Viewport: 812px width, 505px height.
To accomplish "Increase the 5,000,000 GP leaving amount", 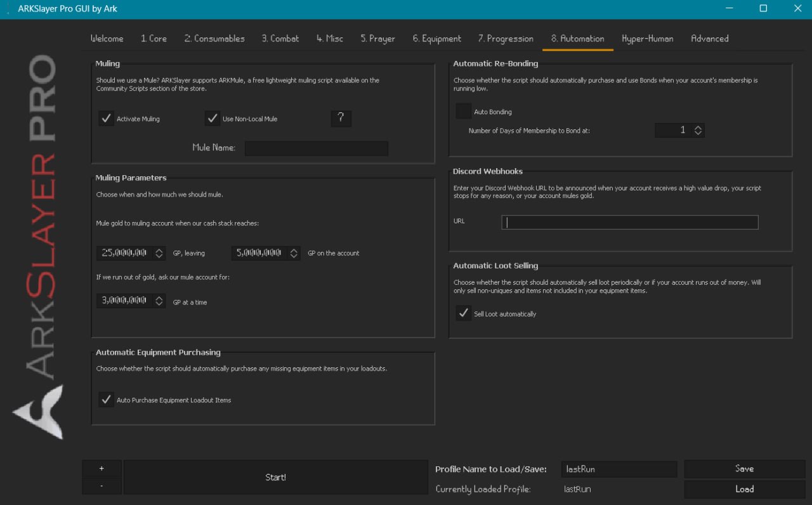I will tap(294, 249).
